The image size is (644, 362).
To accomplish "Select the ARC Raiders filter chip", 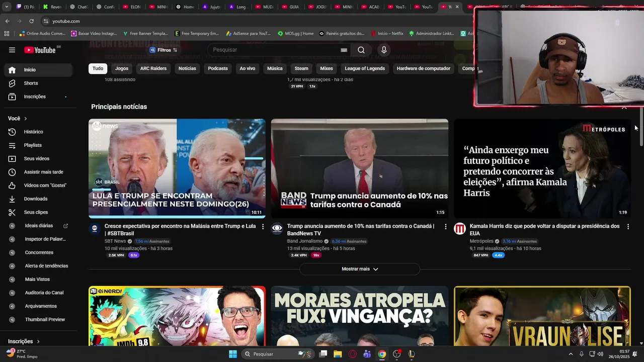I will click(153, 68).
